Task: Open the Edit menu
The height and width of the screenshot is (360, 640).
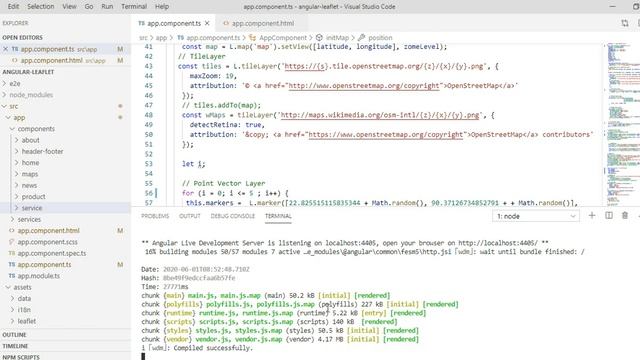Action: pyautogui.click(x=13, y=7)
